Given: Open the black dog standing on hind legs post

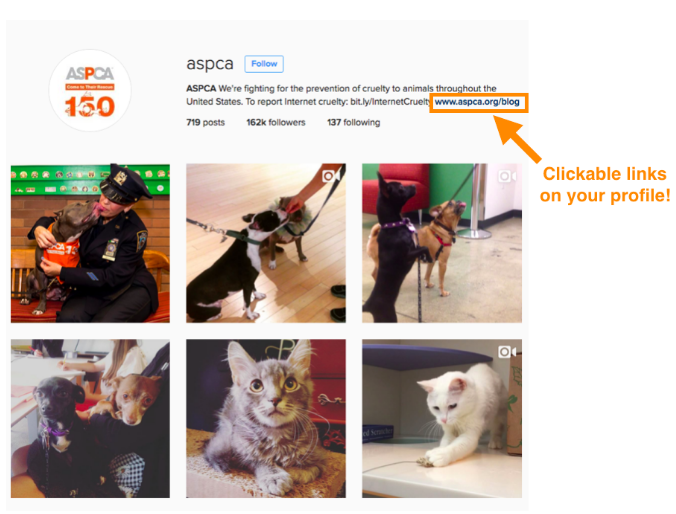Looking at the screenshot, I should pyautogui.click(x=442, y=243).
